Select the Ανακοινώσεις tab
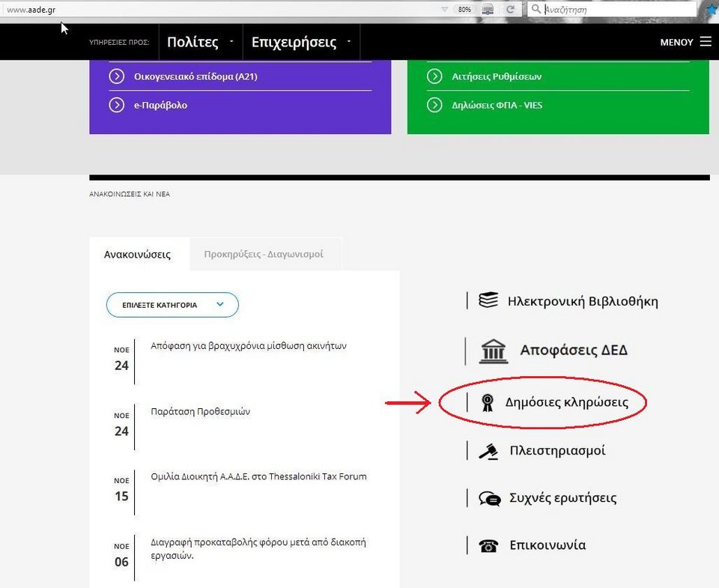Screen dimensions: 719x588 click(137, 255)
